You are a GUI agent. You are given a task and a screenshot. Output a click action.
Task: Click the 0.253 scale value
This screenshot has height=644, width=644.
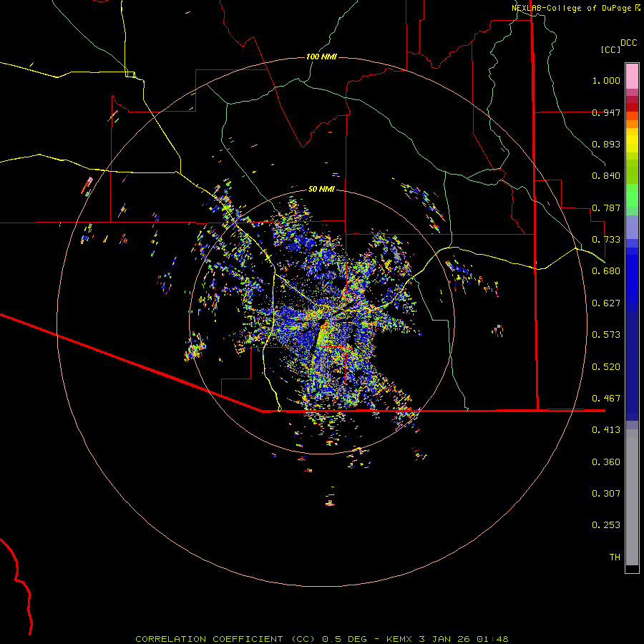pyautogui.click(x=606, y=525)
